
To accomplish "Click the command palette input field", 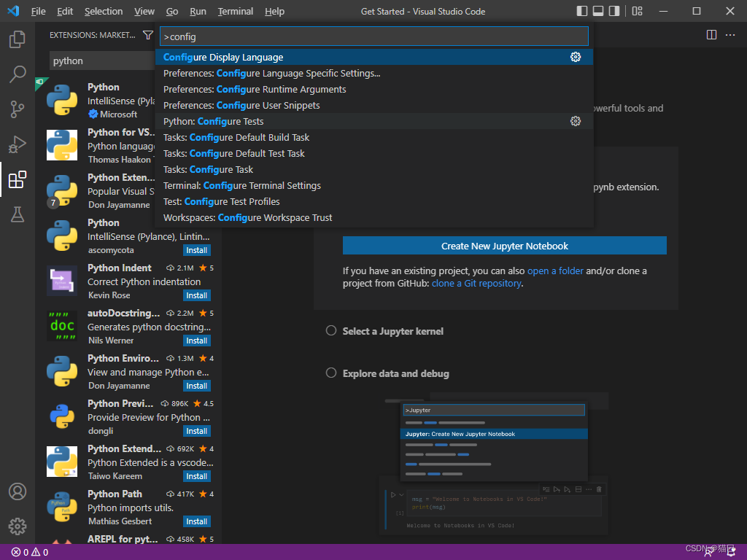I will click(374, 36).
